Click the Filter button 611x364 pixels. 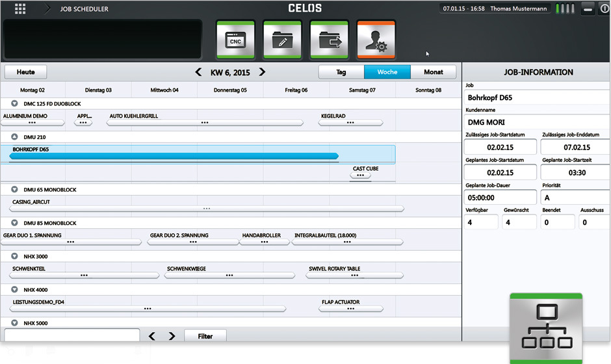pyautogui.click(x=205, y=336)
